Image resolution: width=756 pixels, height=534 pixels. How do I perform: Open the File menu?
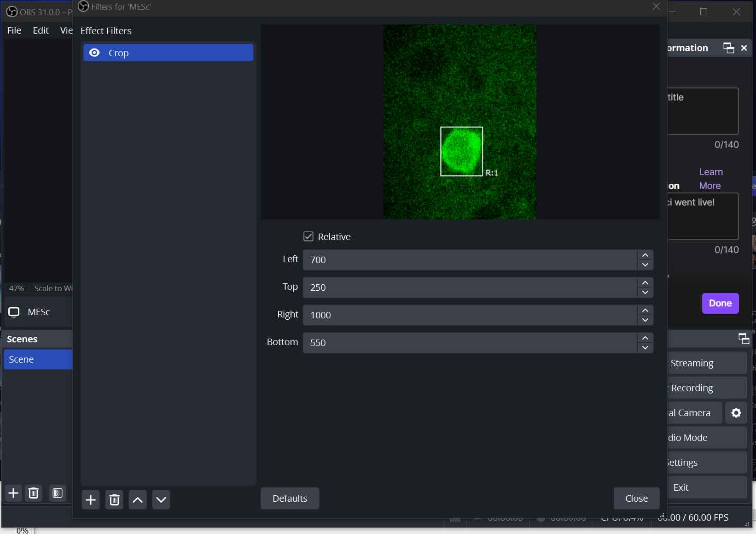(x=14, y=30)
